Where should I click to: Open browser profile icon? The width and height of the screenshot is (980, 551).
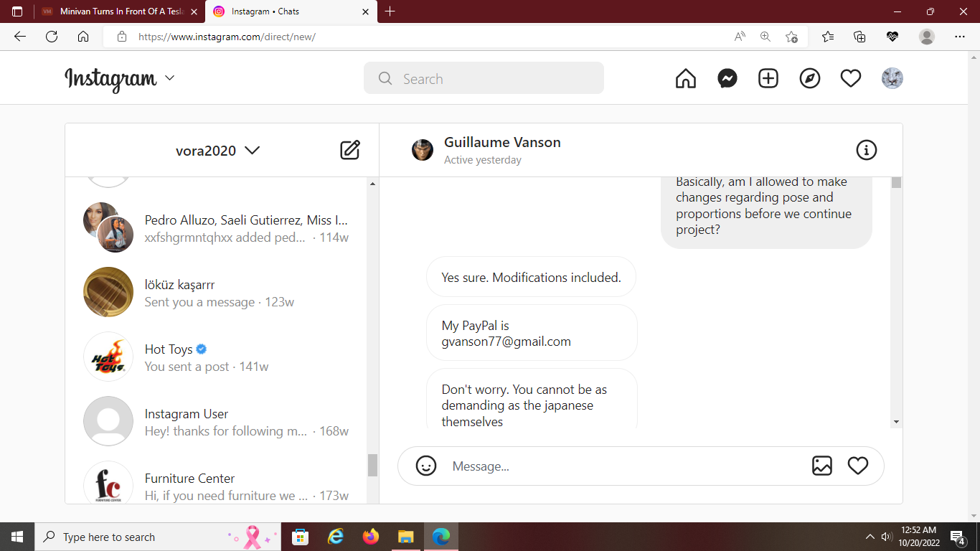[x=927, y=37]
